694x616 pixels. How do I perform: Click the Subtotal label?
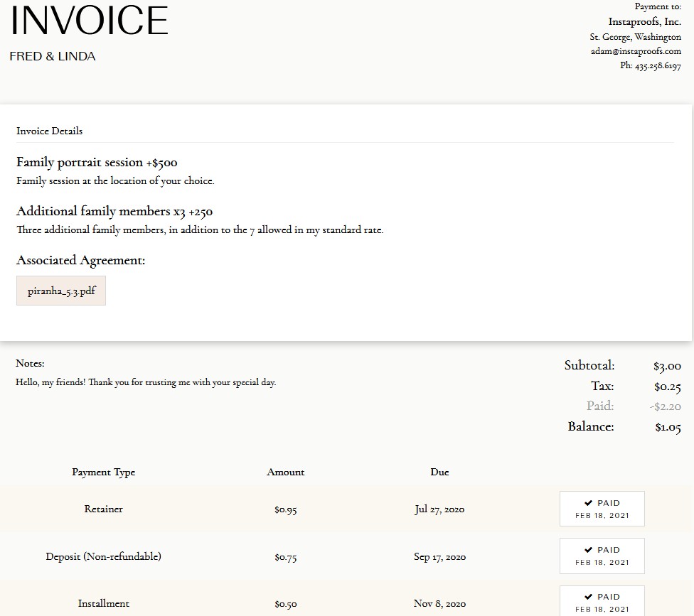pyautogui.click(x=589, y=365)
